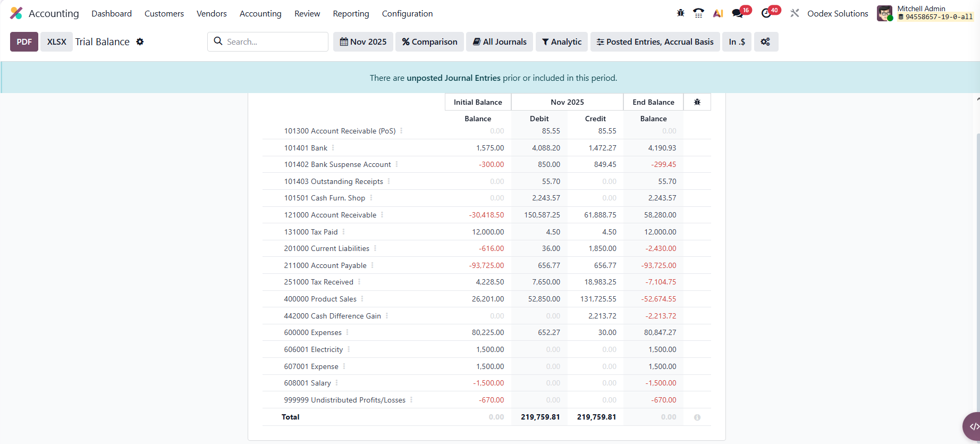
Task: Click the bug icon in report header
Action: [697, 102]
